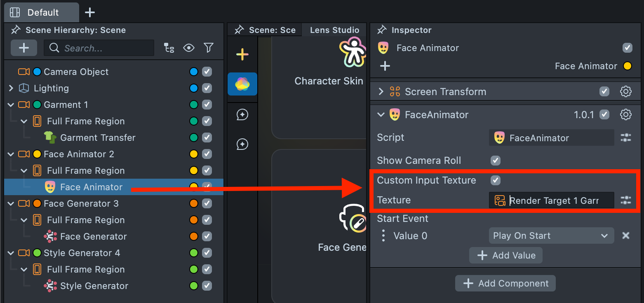Click the Add Value button
The width and height of the screenshot is (644, 303).
point(505,256)
